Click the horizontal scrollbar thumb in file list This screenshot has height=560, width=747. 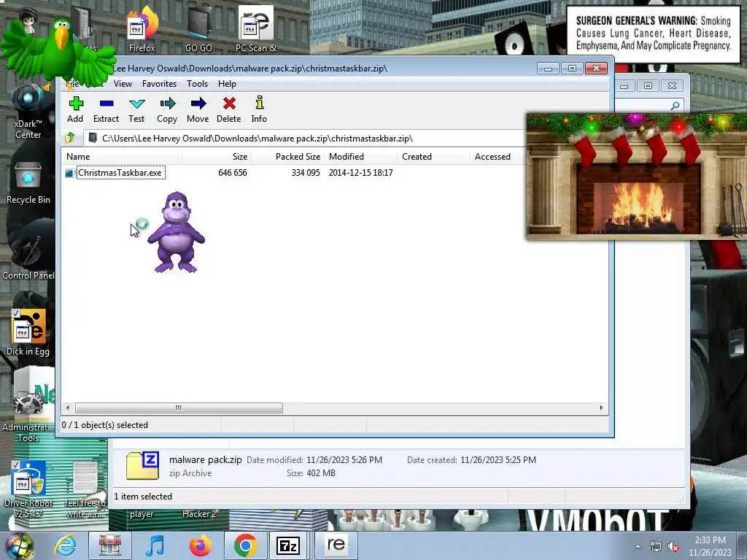pyautogui.click(x=179, y=408)
